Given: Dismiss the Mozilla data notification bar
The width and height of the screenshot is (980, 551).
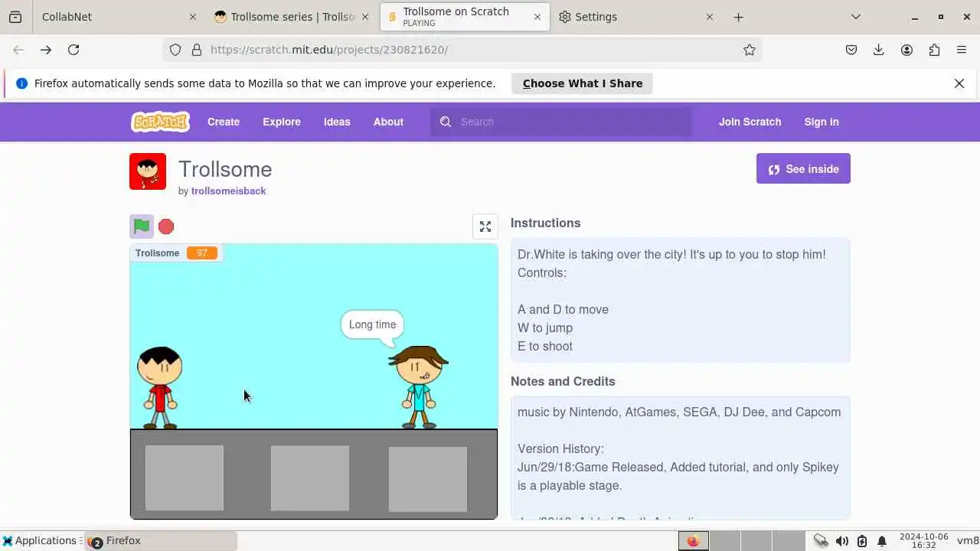Looking at the screenshot, I should 959,83.
